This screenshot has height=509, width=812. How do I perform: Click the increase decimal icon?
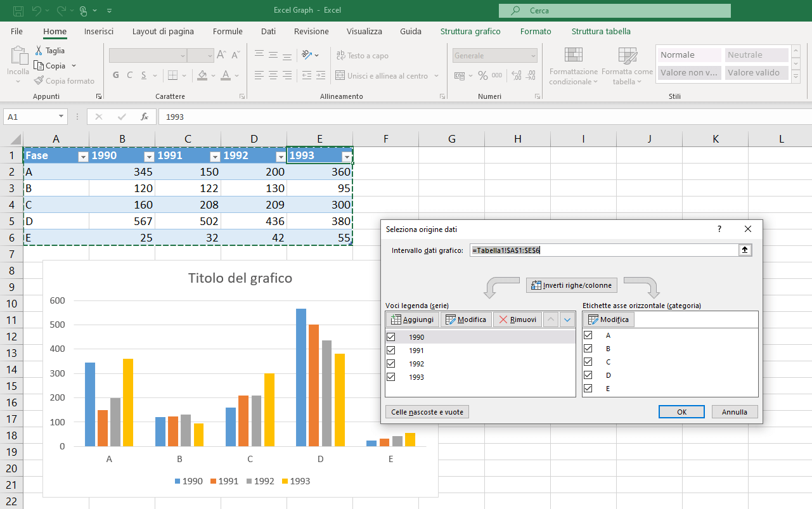point(516,75)
